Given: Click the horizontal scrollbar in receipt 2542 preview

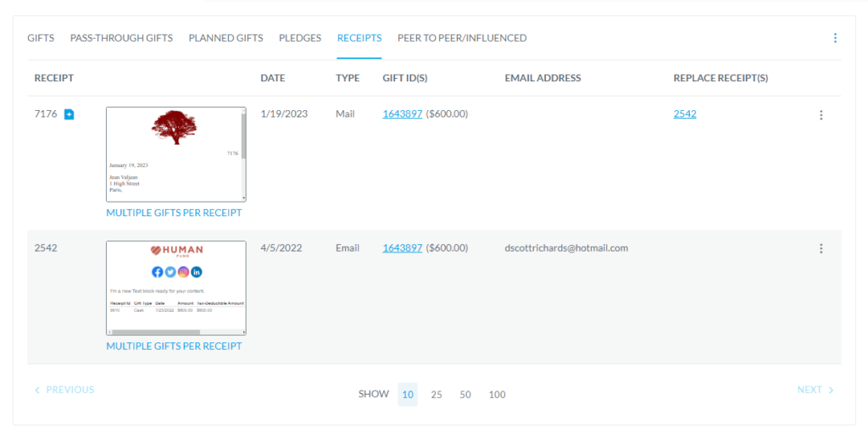Looking at the screenshot, I should (x=156, y=332).
